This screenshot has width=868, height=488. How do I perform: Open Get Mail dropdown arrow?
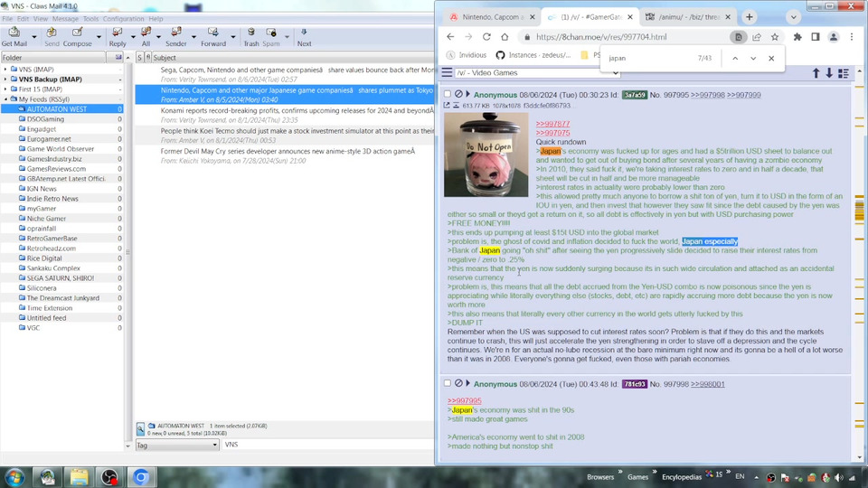tap(33, 37)
